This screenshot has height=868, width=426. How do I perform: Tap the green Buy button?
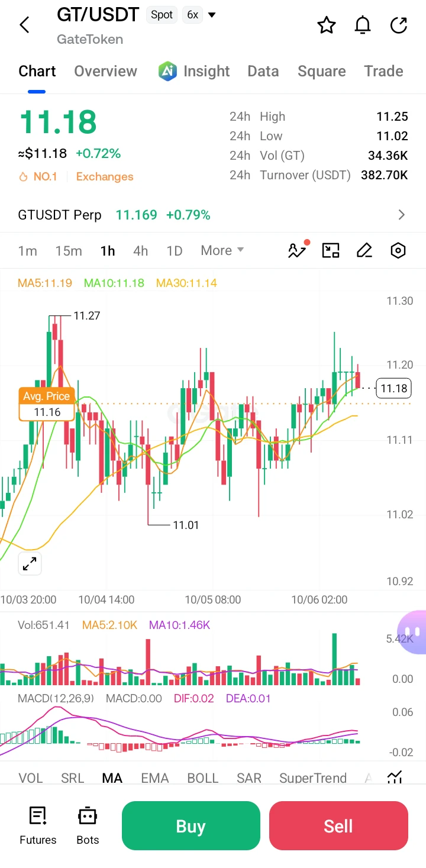tap(191, 825)
